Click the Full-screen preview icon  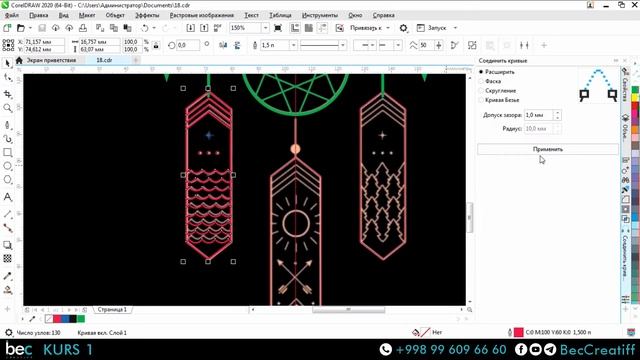coord(278,28)
